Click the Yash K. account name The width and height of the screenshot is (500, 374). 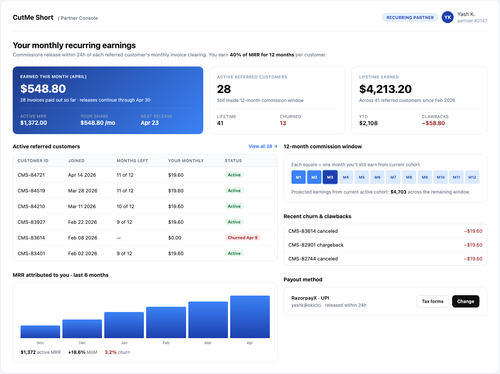466,14
